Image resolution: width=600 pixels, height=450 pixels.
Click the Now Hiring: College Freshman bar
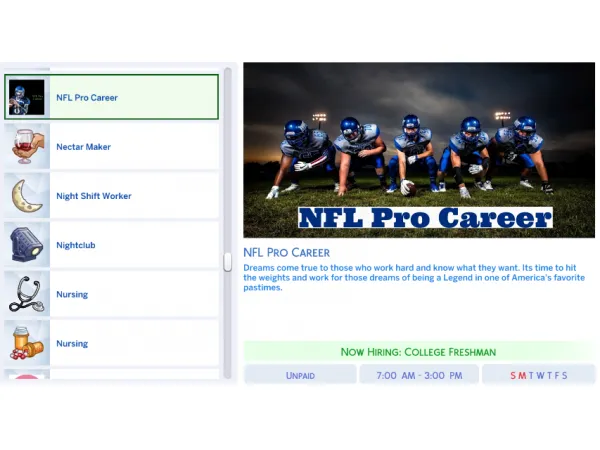tap(419, 352)
